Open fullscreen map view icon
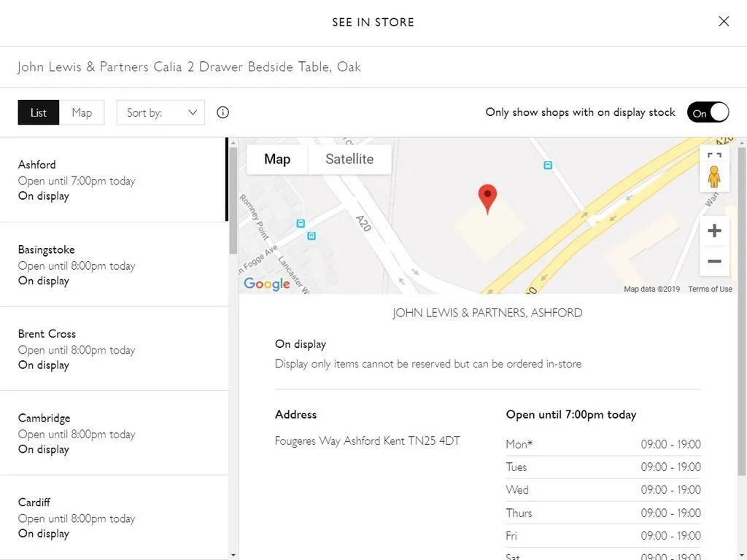Screen dimensions: 747x560 714,155
